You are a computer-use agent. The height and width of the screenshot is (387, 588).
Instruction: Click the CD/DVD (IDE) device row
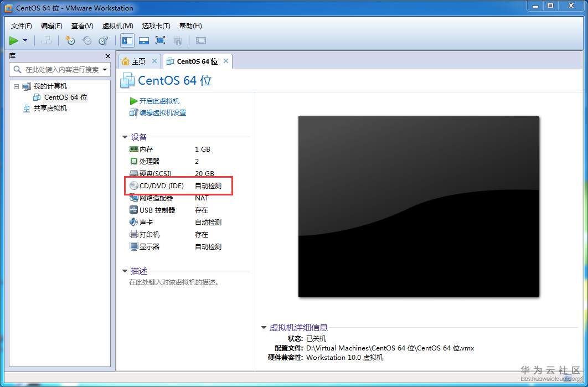tap(176, 185)
